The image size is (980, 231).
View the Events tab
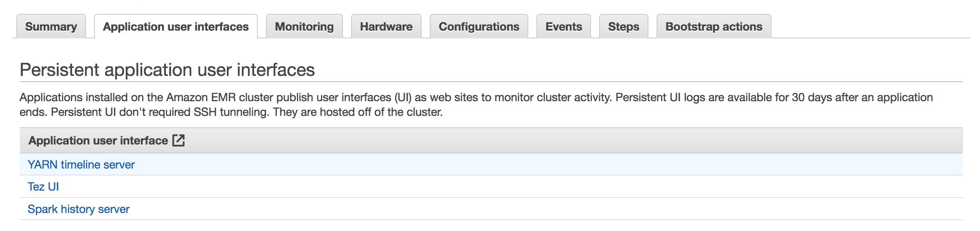click(x=563, y=27)
